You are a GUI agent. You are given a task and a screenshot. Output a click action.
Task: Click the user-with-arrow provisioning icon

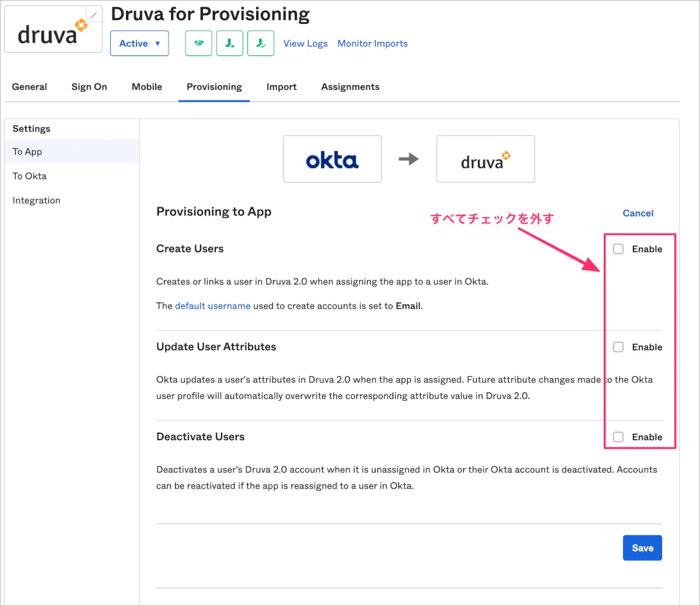[x=230, y=44]
